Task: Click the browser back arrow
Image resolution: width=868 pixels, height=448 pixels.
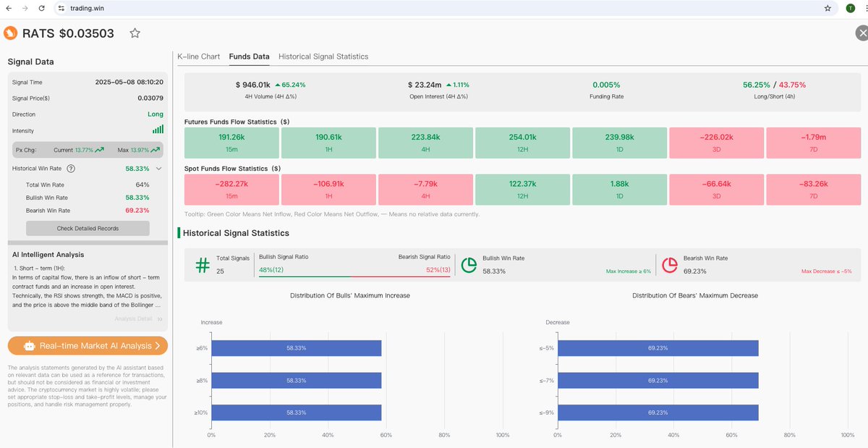Action: [x=9, y=8]
